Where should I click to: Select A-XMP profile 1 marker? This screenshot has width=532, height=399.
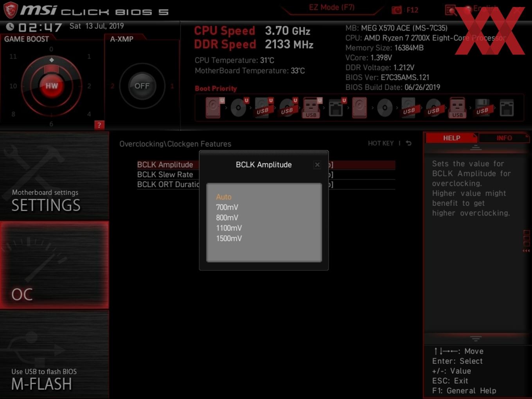click(x=172, y=86)
